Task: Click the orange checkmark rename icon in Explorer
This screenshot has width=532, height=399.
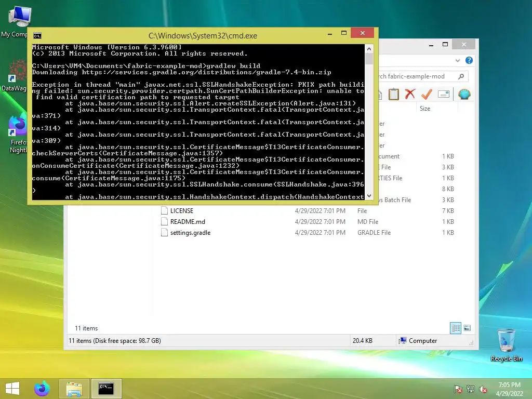Action: 427,94
